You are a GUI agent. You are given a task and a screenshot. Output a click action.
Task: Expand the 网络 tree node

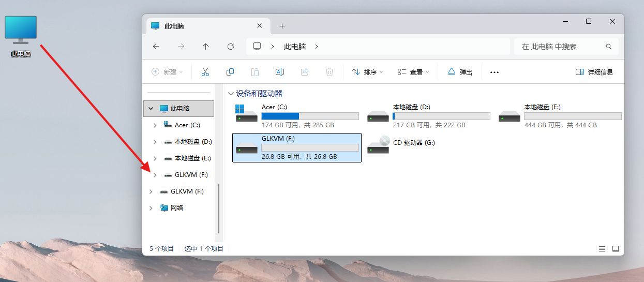click(151, 208)
